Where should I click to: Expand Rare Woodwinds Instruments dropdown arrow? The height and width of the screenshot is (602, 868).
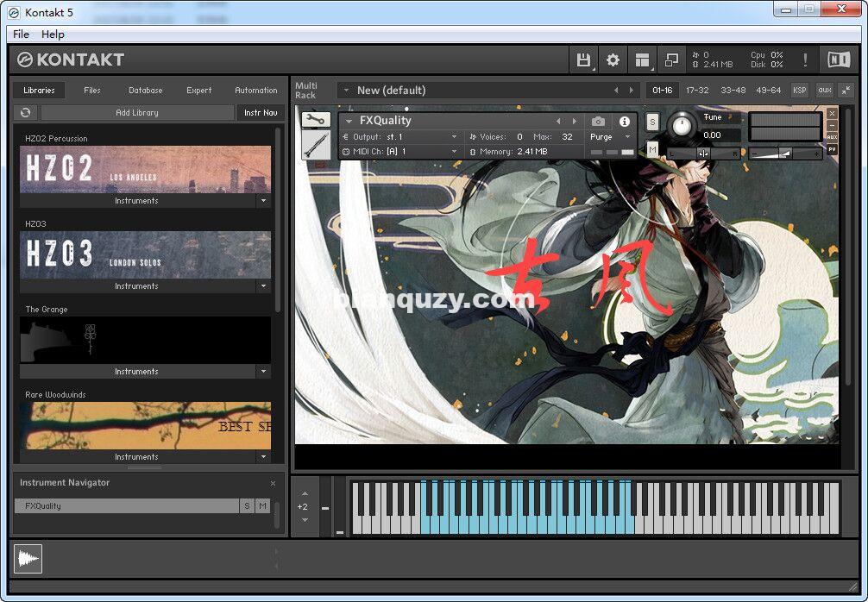263,456
